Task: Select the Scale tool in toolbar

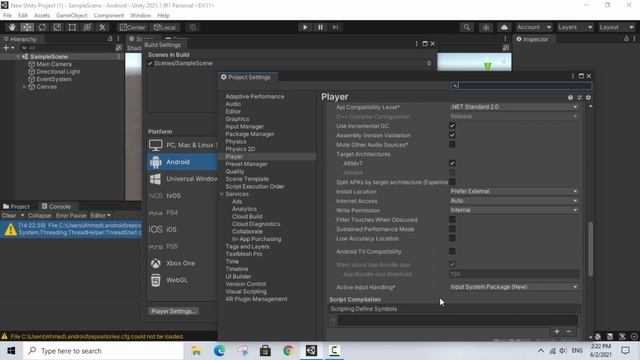Action: [x=57, y=27]
